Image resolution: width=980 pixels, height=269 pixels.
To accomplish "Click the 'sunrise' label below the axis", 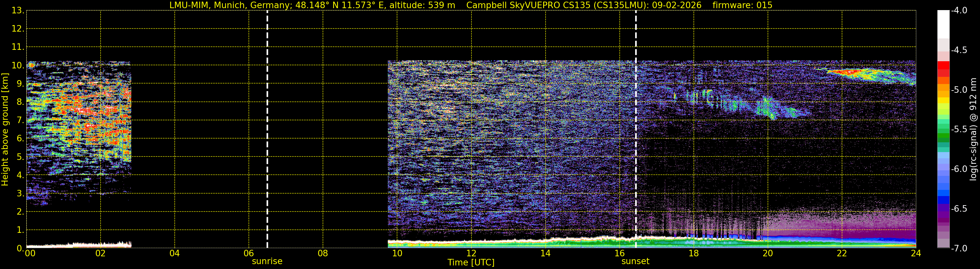I will 267,262.
